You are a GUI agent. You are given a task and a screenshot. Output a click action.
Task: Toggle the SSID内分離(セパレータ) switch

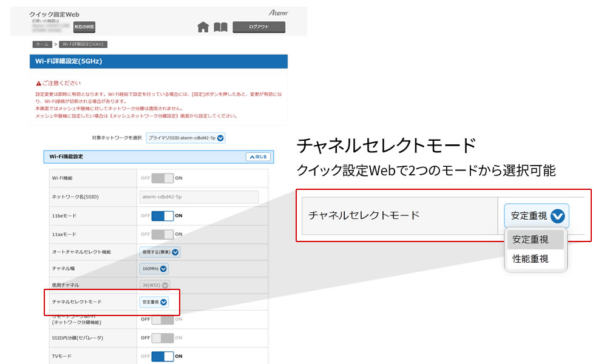coord(162,338)
